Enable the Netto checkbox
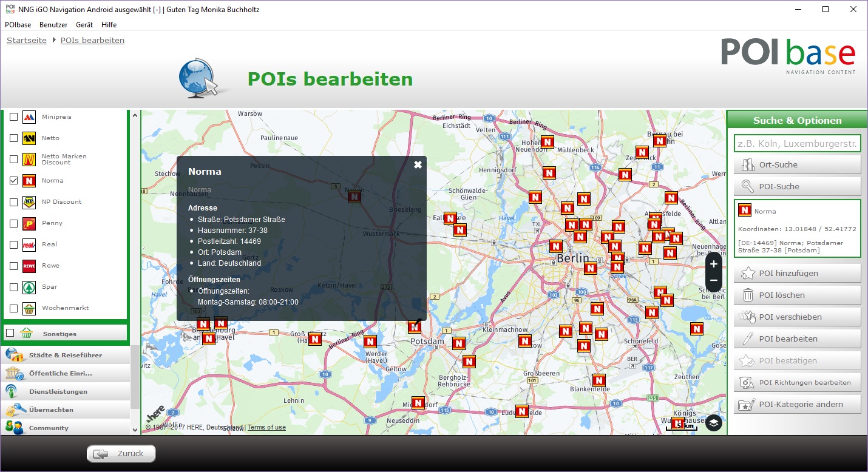868x472 pixels. (x=14, y=138)
